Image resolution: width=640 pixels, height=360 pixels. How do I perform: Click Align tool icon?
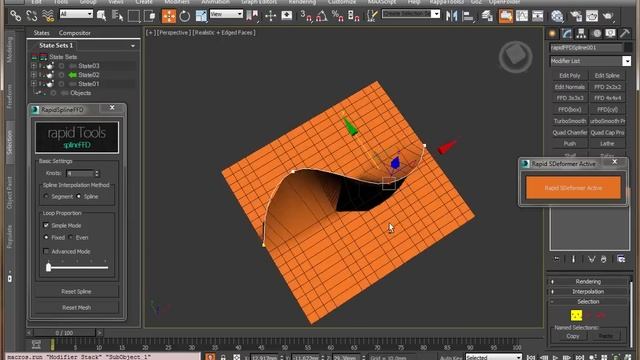468,16
